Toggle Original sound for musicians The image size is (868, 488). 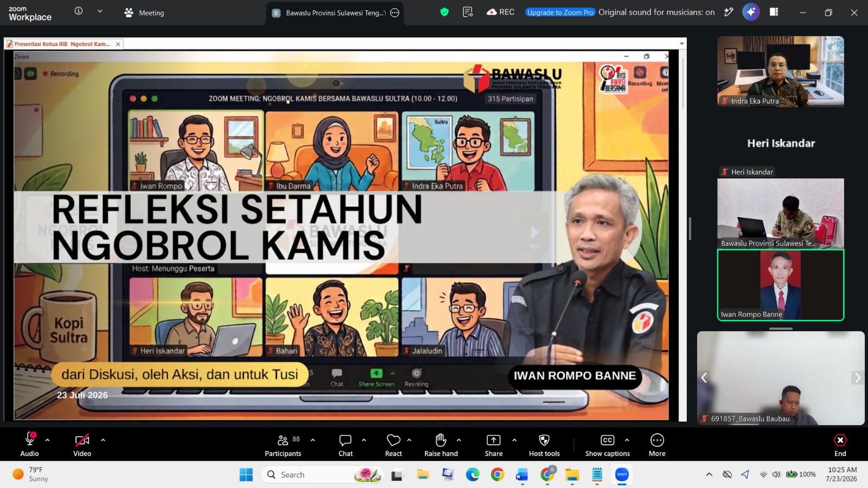[x=656, y=12]
